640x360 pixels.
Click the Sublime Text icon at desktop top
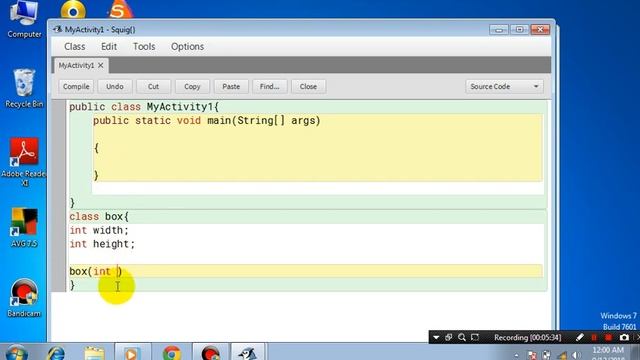pos(119,10)
